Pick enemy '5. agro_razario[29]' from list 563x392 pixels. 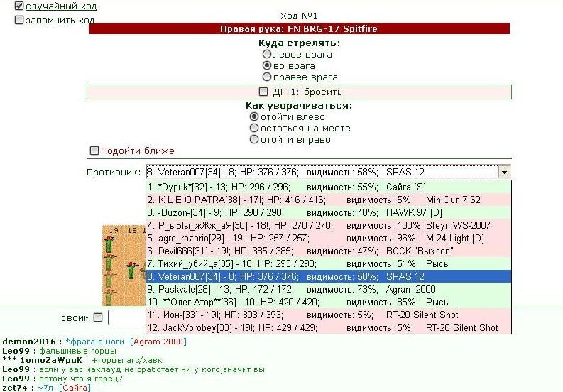point(329,238)
